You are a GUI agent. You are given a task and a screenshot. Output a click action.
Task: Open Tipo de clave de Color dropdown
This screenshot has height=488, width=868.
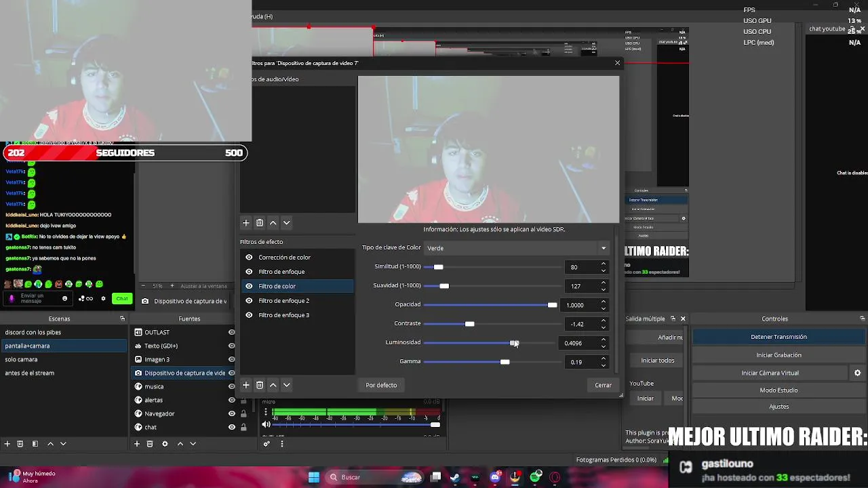[517, 248]
